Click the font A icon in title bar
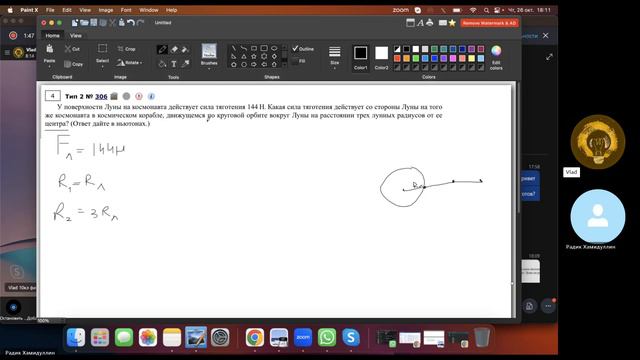This screenshot has height=360, width=640. (420, 23)
